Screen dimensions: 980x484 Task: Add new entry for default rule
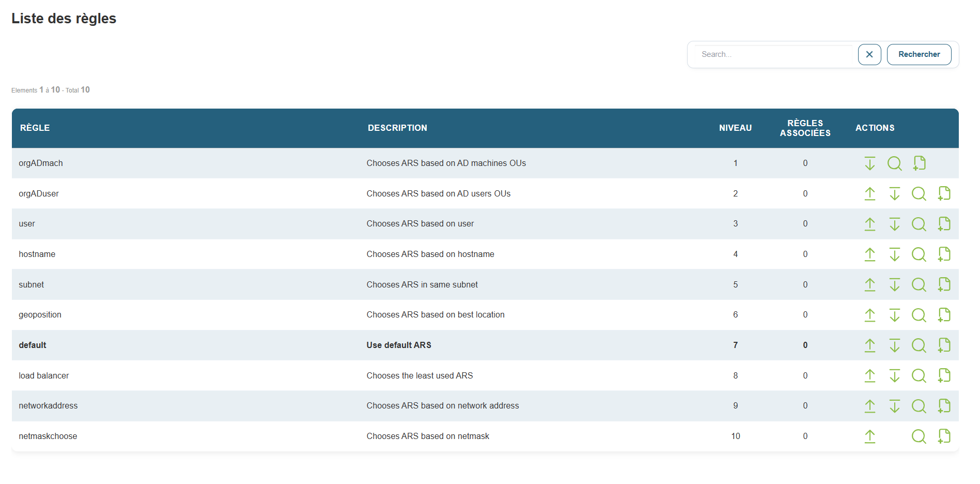tap(944, 345)
